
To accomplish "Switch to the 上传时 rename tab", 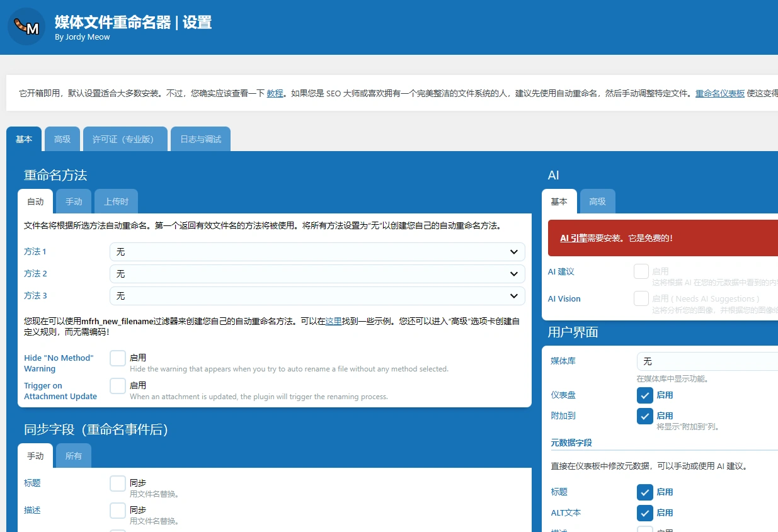I will 116,201.
